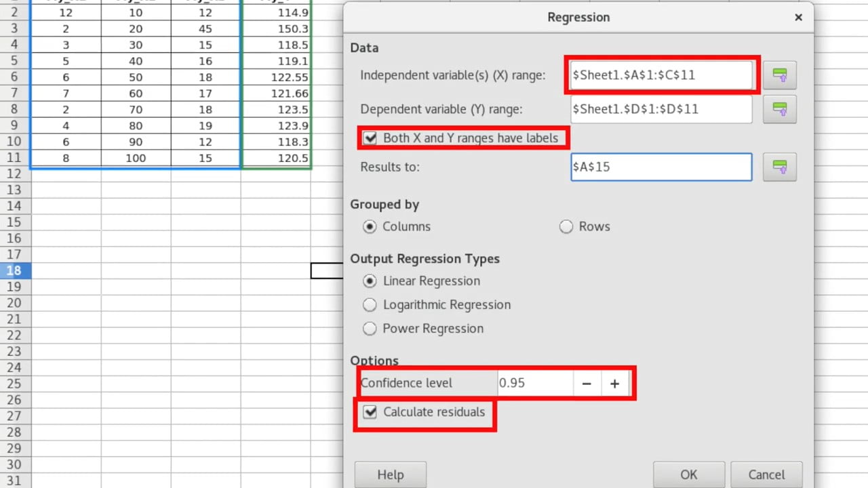This screenshot has height=488, width=868.
Task: Focus the Dependent variable (Y) range field
Action: pos(661,109)
